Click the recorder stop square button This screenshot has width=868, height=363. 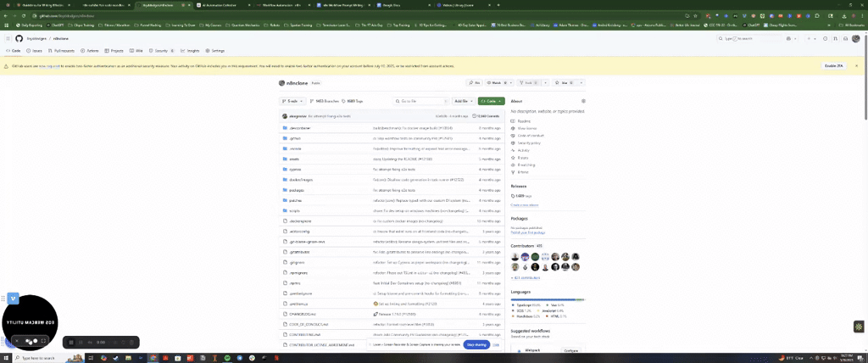[71, 343]
